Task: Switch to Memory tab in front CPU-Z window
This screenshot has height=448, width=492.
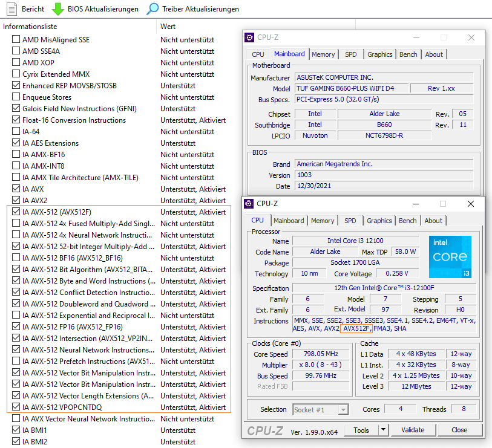Action: tap(323, 221)
